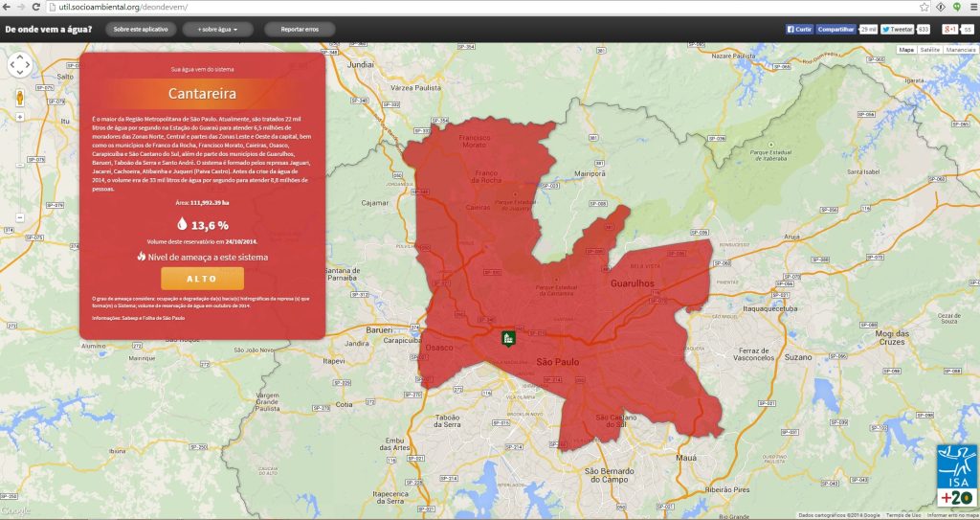Click the green building marker on map
This screenshot has width=980, height=520.
[509, 339]
